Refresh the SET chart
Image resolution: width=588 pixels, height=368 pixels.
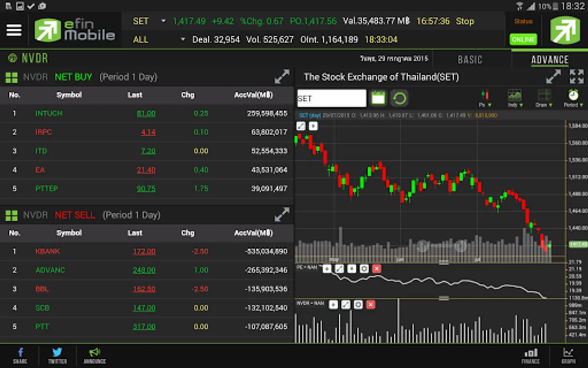coord(399,98)
